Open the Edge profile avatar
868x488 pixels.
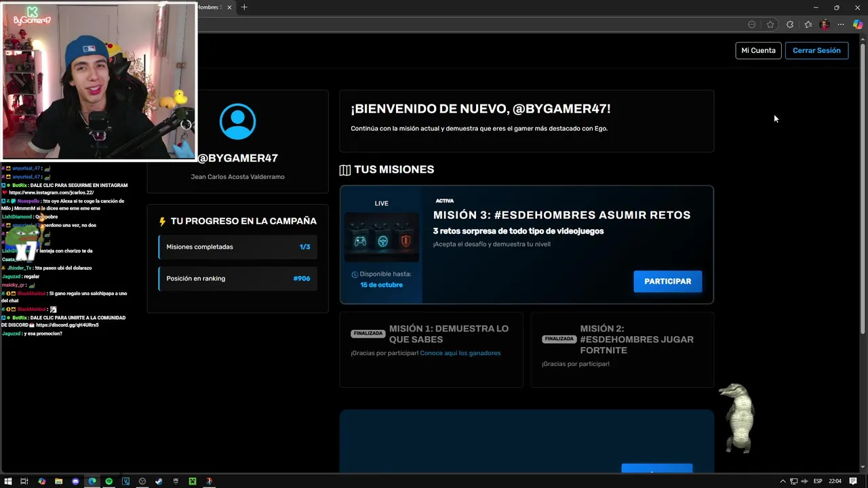coord(825,24)
